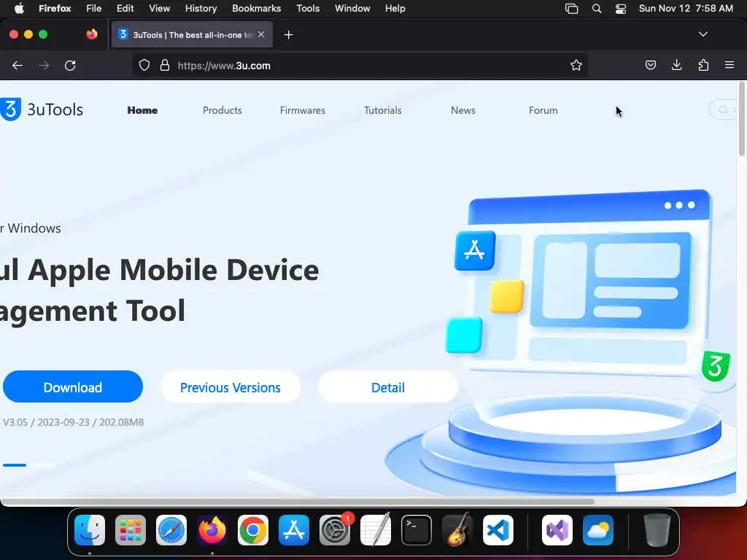Open the tracking protection shield icon
The height and width of the screenshot is (560, 747).
click(x=144, y=65)
